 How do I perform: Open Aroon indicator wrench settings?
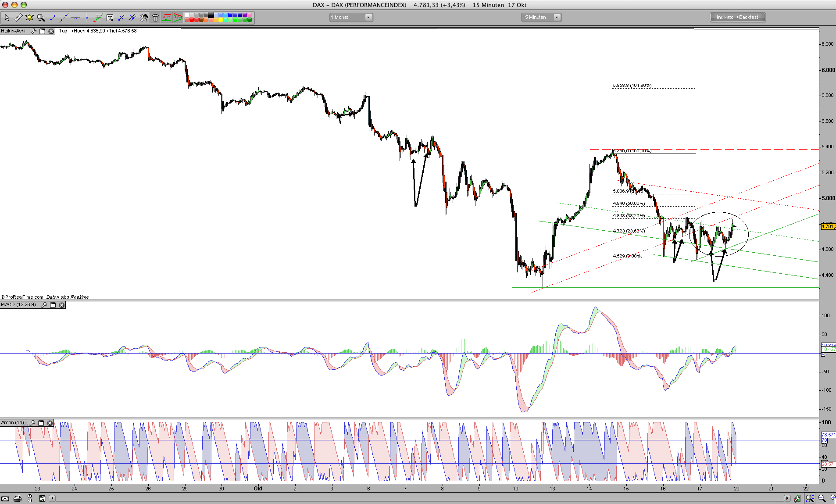point(32,423)
